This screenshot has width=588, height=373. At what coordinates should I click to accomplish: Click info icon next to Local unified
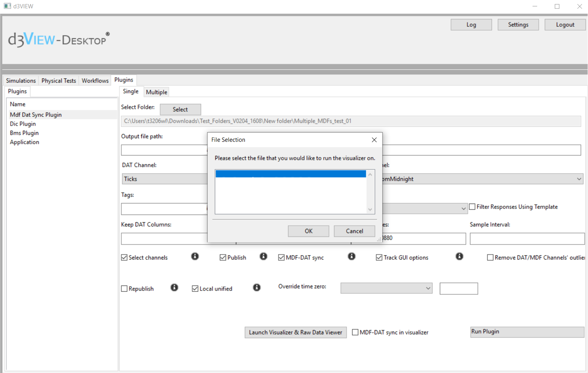[x=257, y=287]
